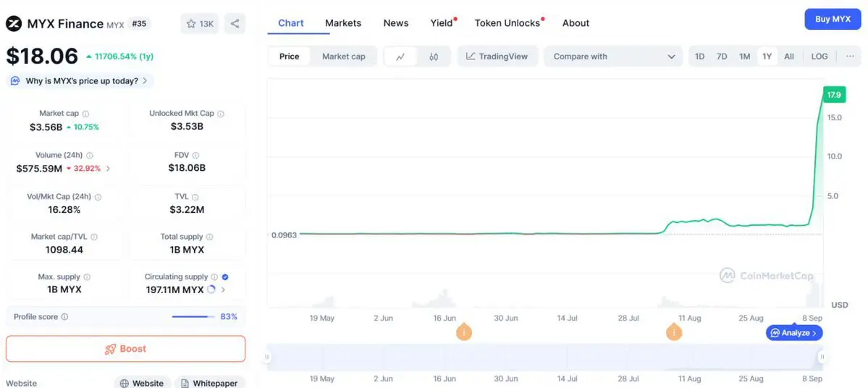This screenshot has height=388, width=868.
Task: Click the Volume (24h) info icon
Action: [x=90, y=156]
